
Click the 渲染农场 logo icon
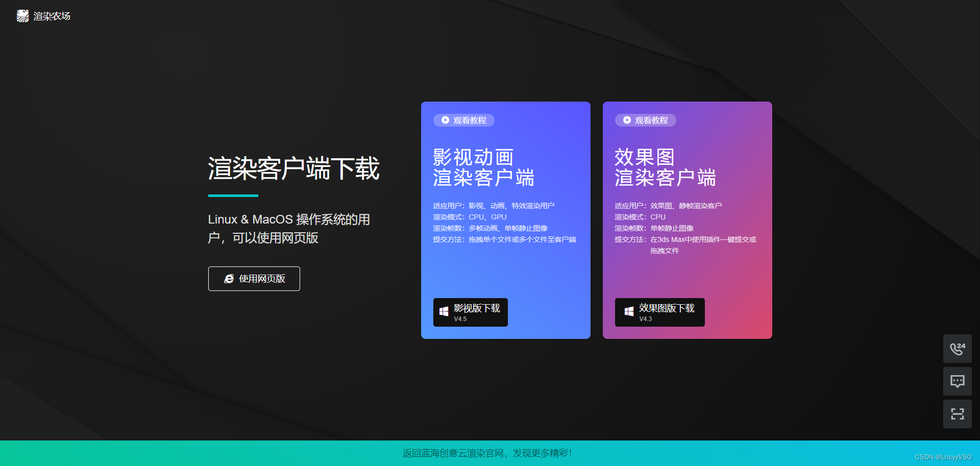22,16
